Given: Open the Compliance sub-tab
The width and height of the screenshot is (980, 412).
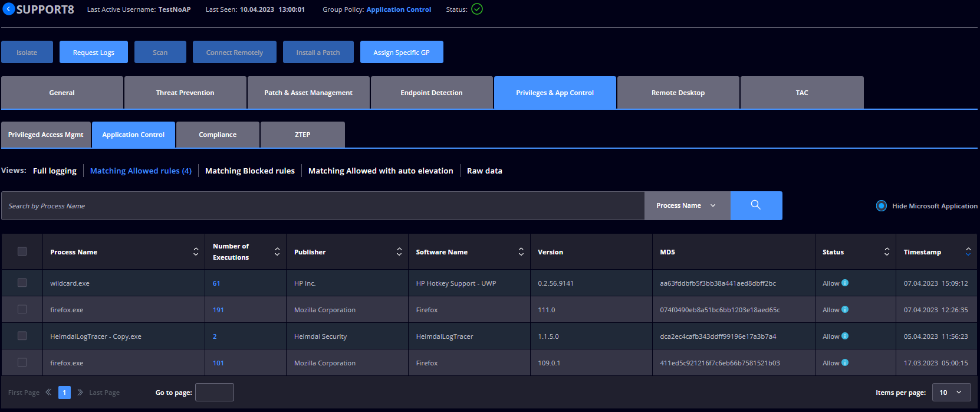Looking at the screenshot, I should pyautogui.click(x=218, y=135).
